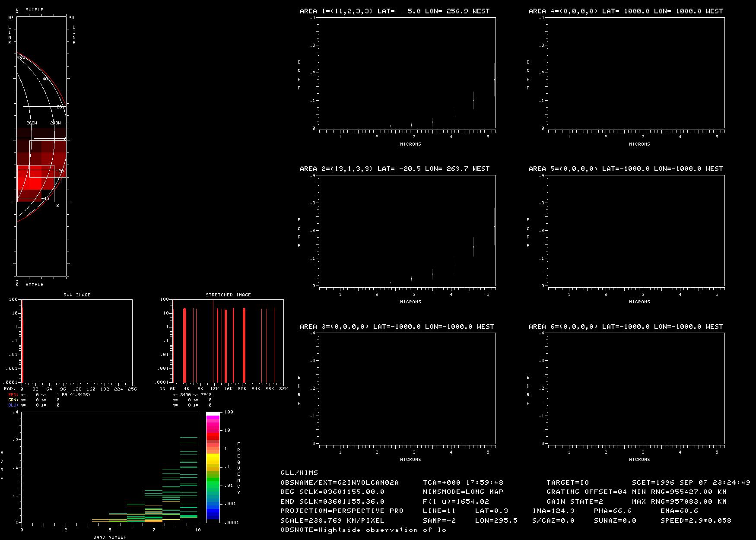Select the AREA 5=(0,0,0,0) plot title
The width and height of the screenshot is (756, 540).
pyautogui.click(x=626, y=169)
